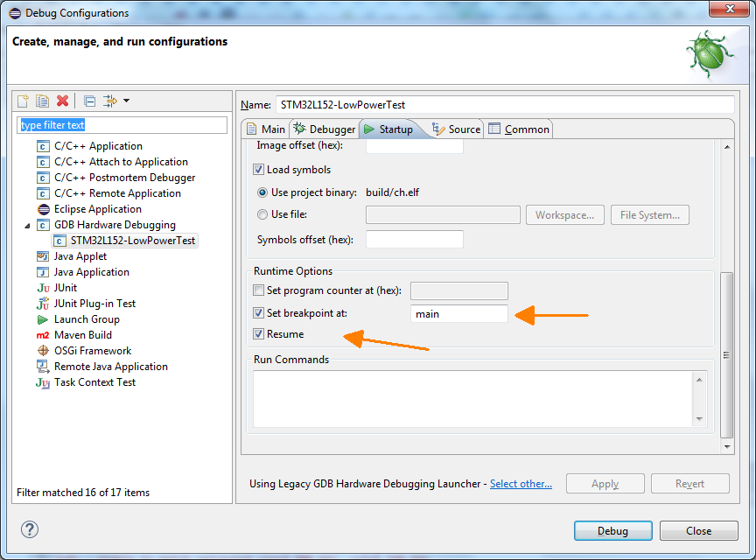The height and width of the screenshot is (560, 756).
Task: Click the Select other launcher link
Action: (x=521, y=484)
